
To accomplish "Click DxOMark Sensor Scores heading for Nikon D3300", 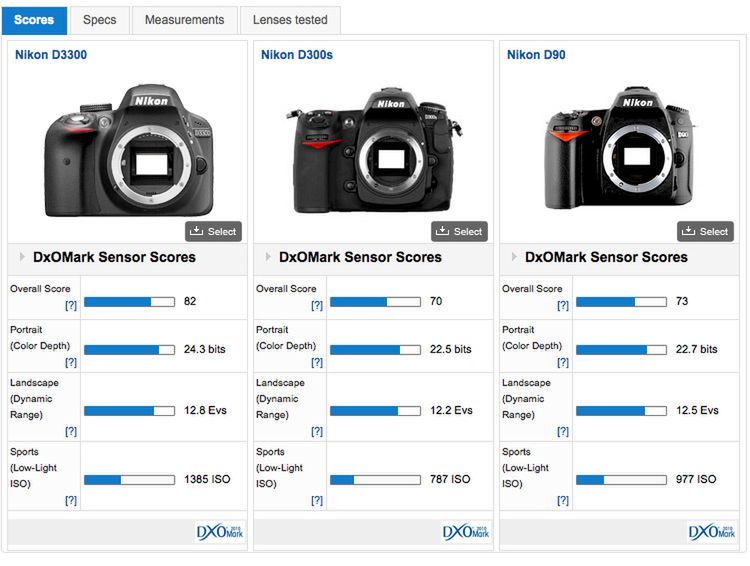I will [114, 257].
